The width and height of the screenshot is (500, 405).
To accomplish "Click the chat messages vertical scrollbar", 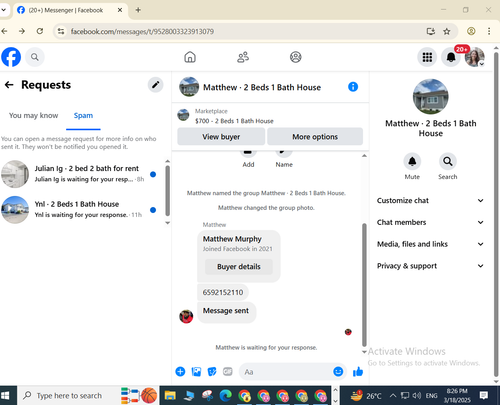I will pyautogui.click(x=364, y=285).
